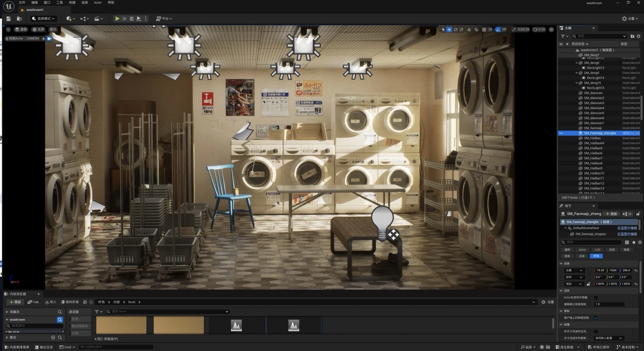Click the Save current level icon

pos(8,19)
